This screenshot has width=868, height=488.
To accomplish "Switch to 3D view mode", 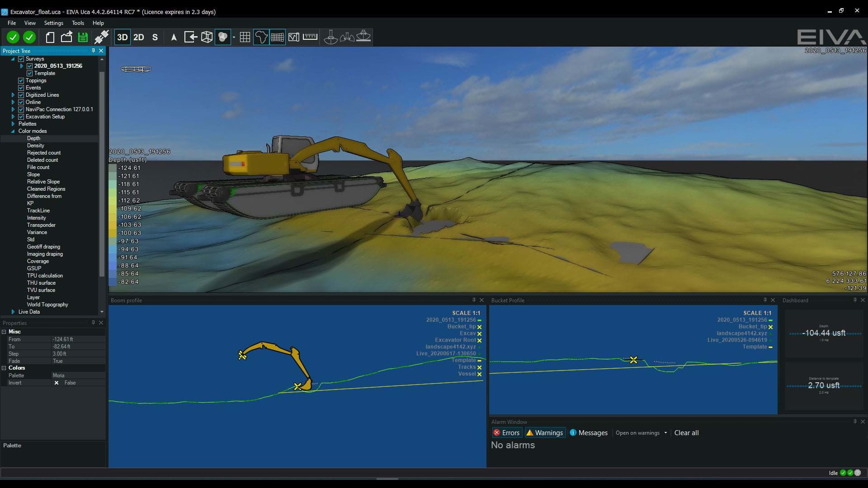I will click(x=123, y=37).
